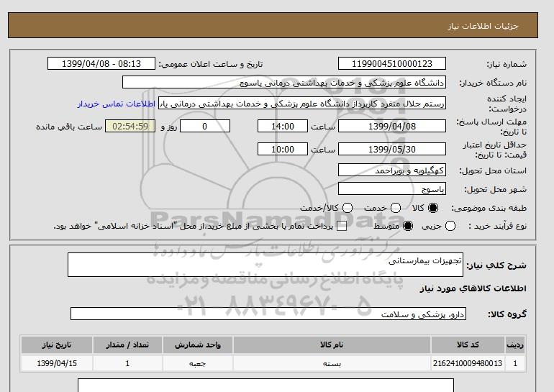Click the announcement date field 1399/04/08 - 08:13
Image resolution: width=554 pixels, height=392 pixels.
click(x=101, y=63)
